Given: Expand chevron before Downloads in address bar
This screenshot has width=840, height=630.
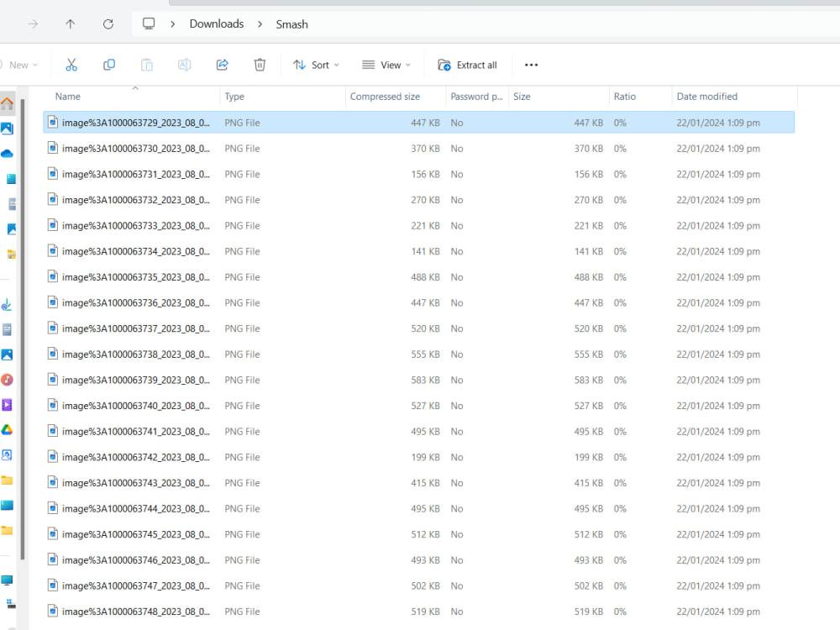Looking at the screenshot, I should coord(172,24).
